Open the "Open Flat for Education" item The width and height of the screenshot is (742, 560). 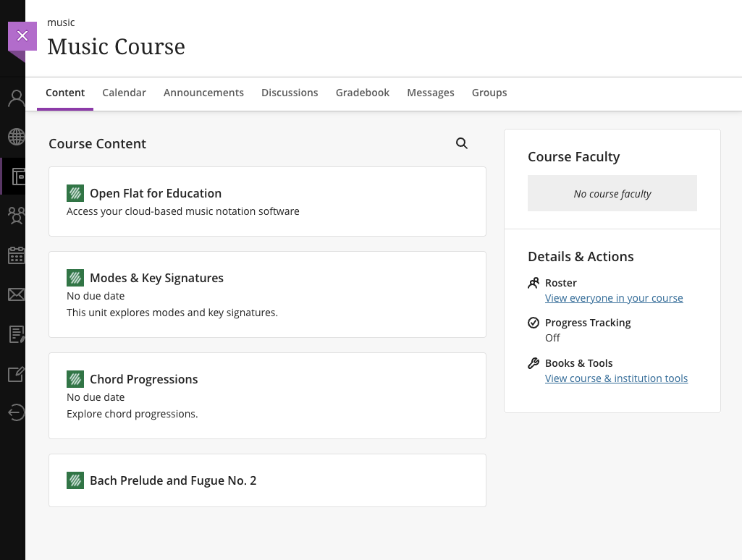pyautogui.click(x=156, y=193)
